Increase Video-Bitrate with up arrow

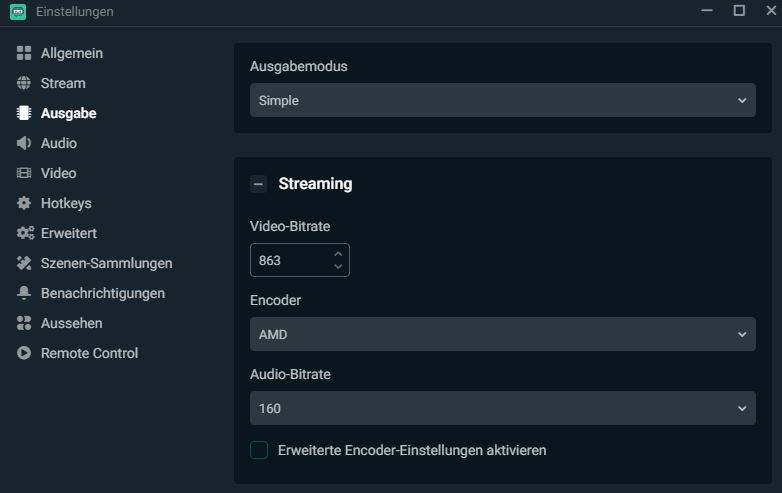[338, 254]
